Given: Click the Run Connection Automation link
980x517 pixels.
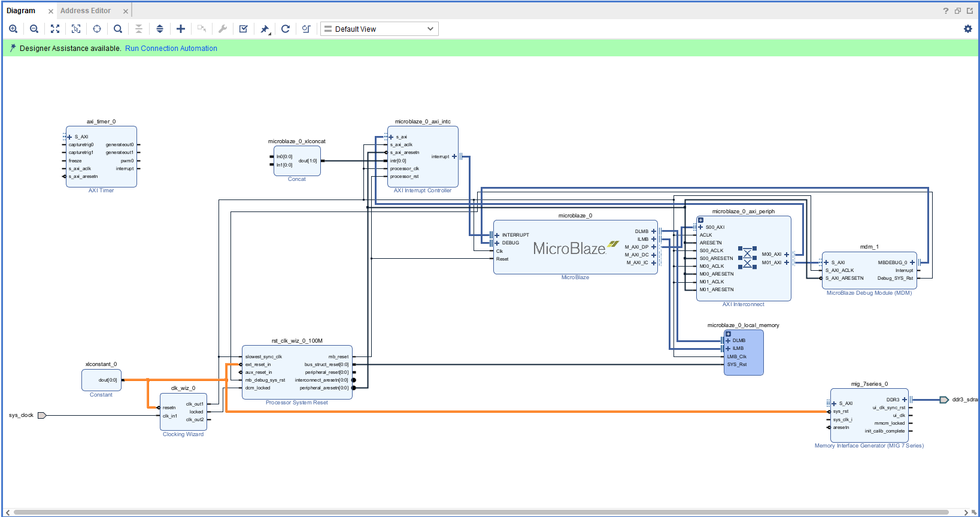Looking at the screenshot, I should pyautogui.click(x=171, y=49).
